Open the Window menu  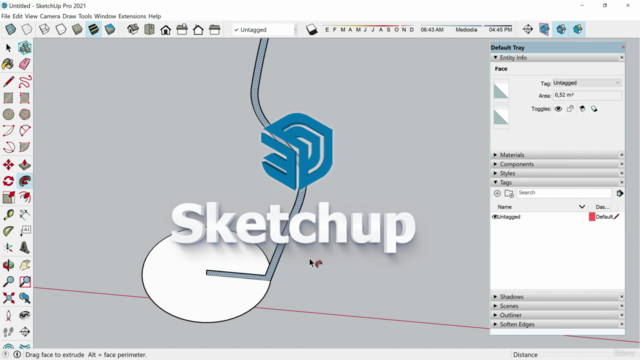pos(105,16)
